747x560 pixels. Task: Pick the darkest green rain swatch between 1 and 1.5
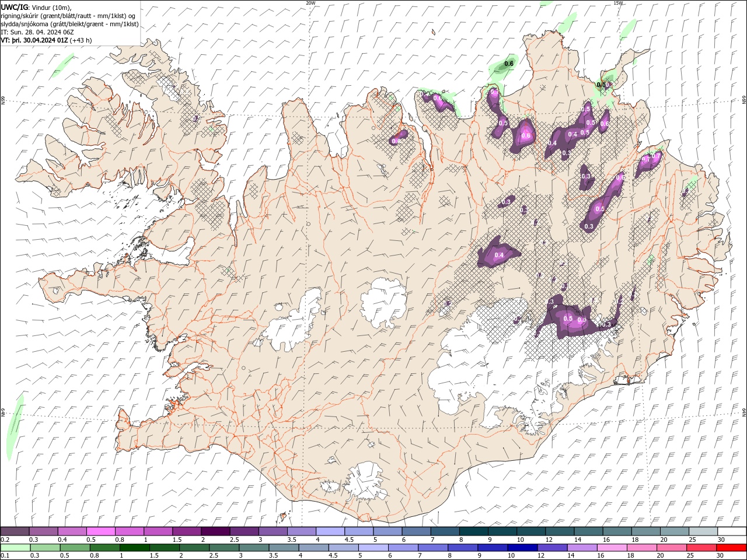tap(135, 548)
